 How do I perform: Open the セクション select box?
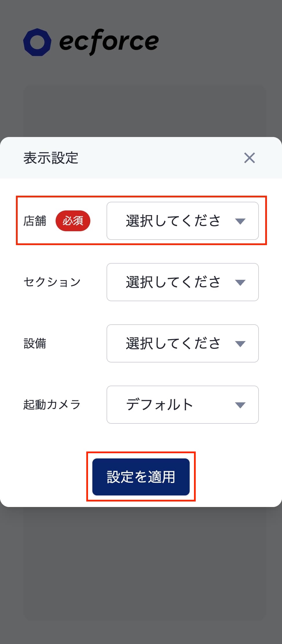coord(183,282)
